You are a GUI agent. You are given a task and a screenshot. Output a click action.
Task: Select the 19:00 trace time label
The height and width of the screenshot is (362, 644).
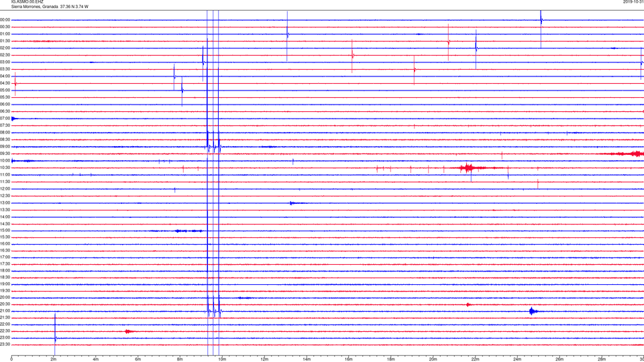5,284
